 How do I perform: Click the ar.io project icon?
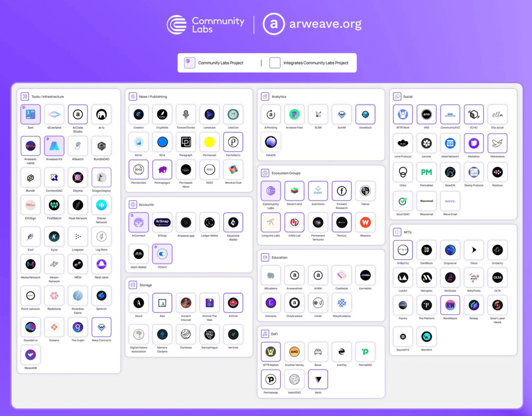coord(101,114)
